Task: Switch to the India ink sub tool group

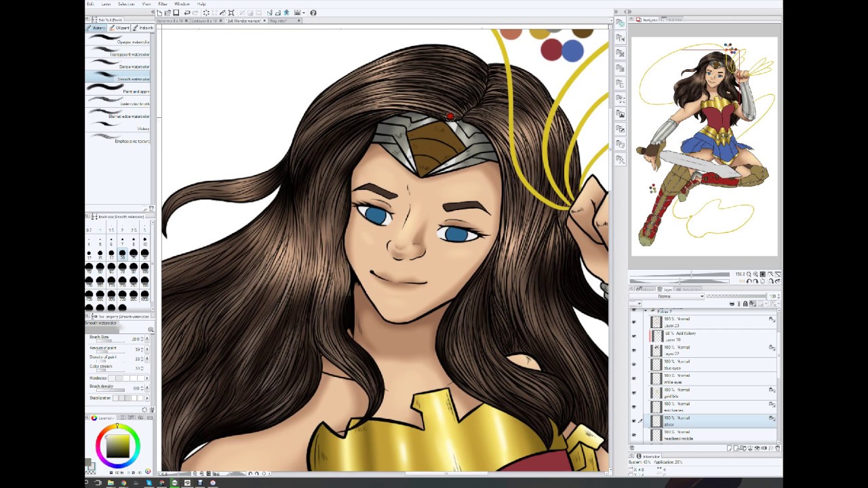Action: click(x=142, y=28)
